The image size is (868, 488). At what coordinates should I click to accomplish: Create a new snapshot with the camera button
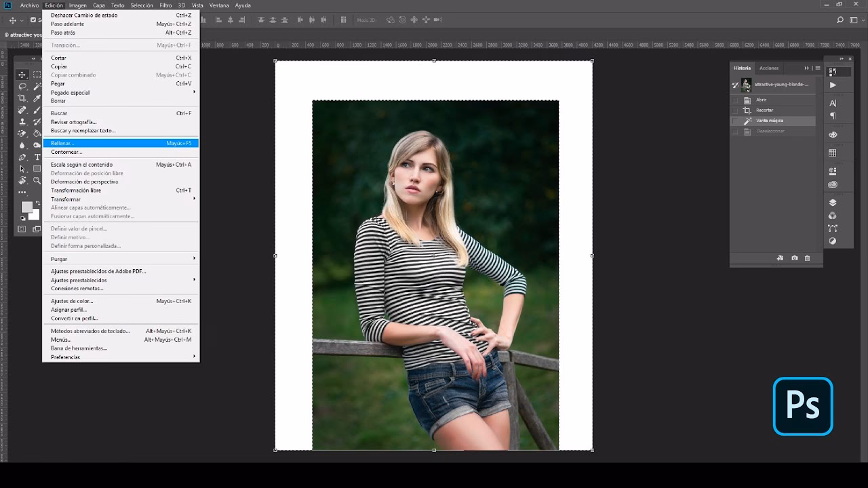794,258
